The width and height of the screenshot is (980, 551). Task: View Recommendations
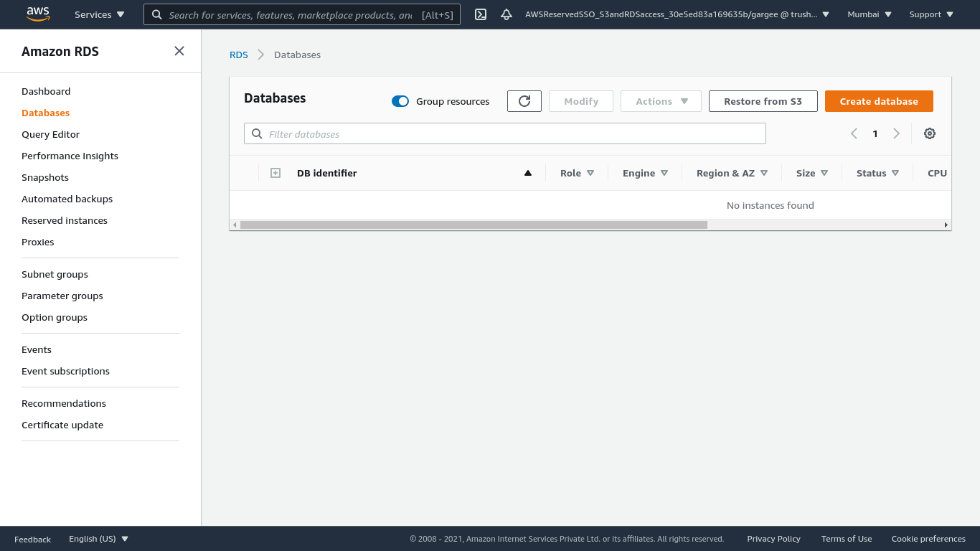[64, 403]
